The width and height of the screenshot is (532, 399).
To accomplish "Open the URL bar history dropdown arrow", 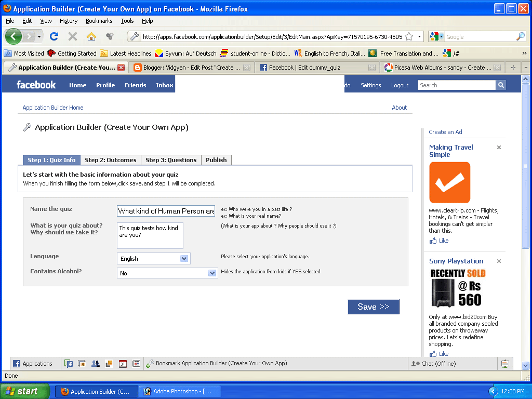I will tap(419, 37).
